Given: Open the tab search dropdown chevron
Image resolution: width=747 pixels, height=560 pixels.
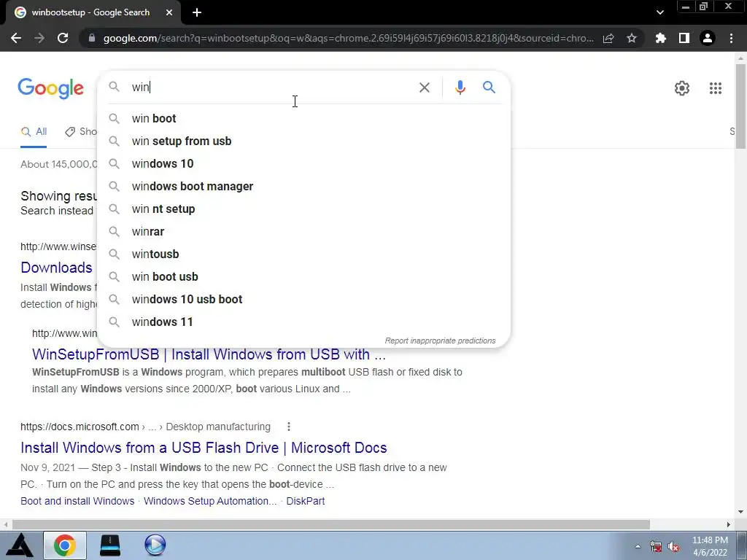Looking at the screenshot, I should coord(659,12).
